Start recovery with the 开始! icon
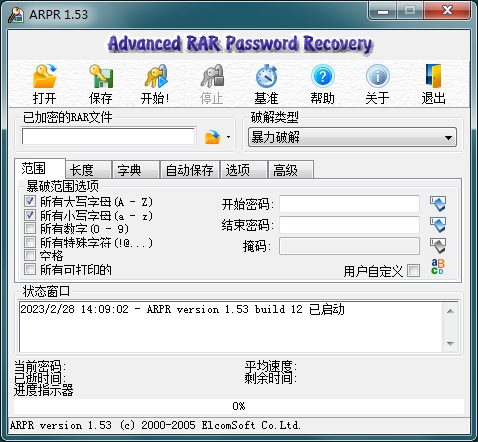Screen dimensions: 478x442 (x=156, y=76)
